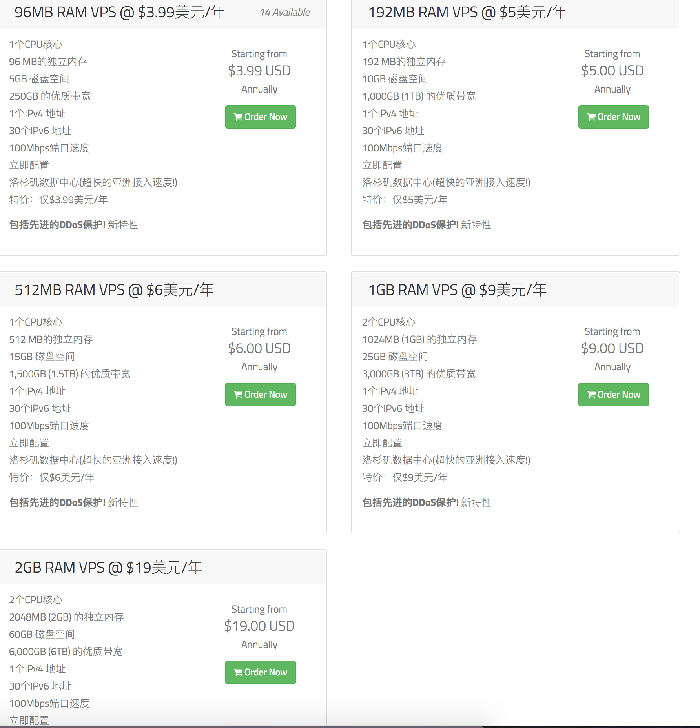Viewport: 700px width, 728px height.
Task: Click the cart icon in the 2GB plan
Action: tap(238, 672)
